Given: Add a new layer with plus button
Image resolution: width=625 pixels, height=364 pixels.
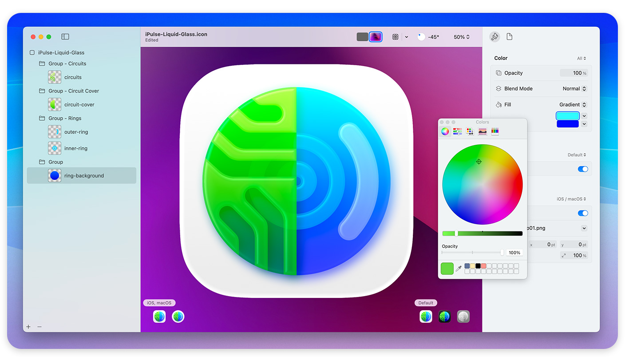Looking at the screenshot, I should coord(28,327).
